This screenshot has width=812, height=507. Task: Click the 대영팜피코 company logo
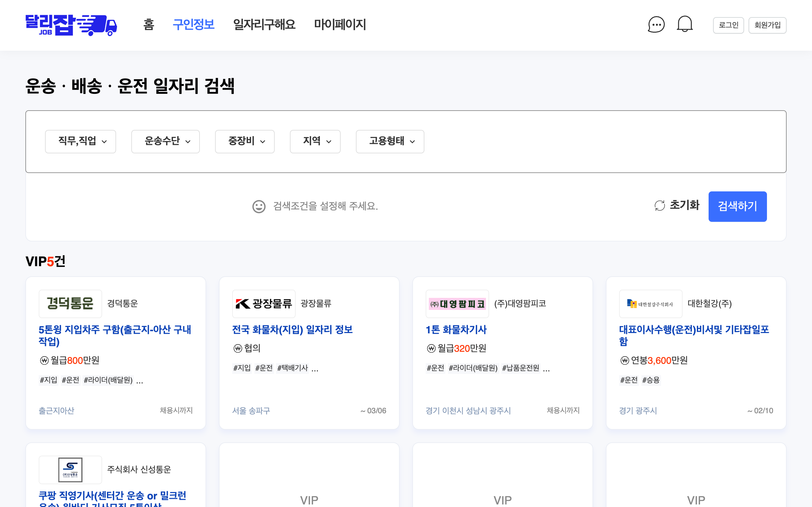[x=457, y=304]
